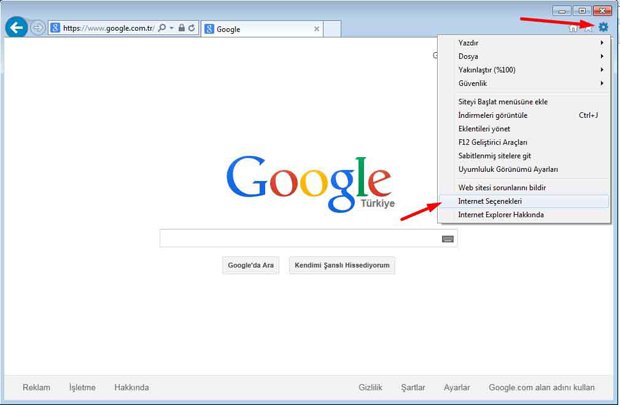
Task: Maximize the Internet Explorer window
Action: coord(582,11)
